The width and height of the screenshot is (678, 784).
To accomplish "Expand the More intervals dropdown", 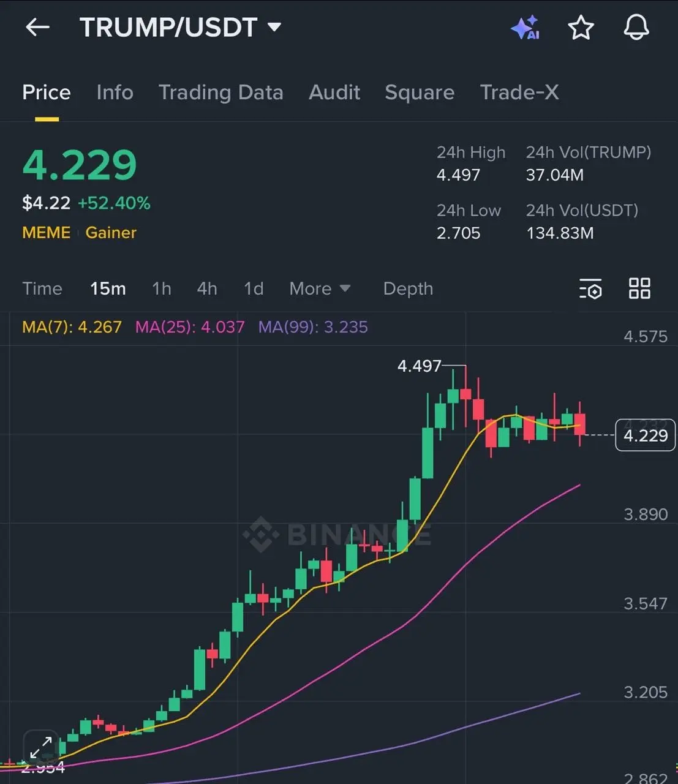I will (x=320, y=288).
